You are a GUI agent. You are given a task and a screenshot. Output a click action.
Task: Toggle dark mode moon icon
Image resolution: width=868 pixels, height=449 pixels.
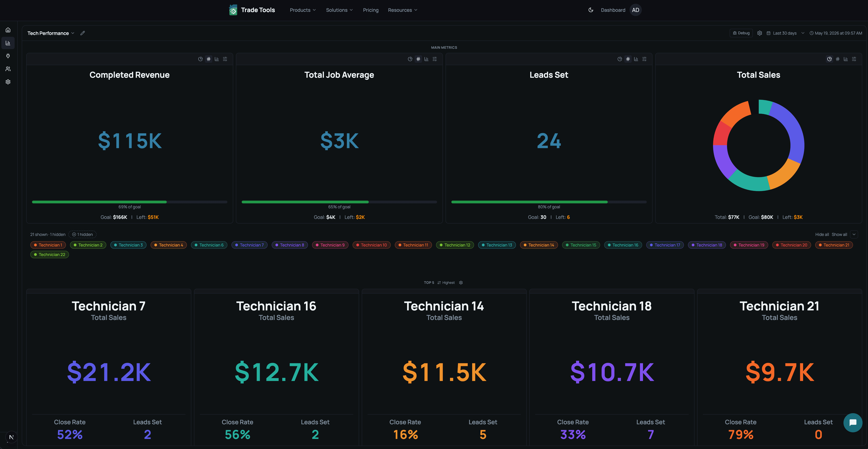591,10
